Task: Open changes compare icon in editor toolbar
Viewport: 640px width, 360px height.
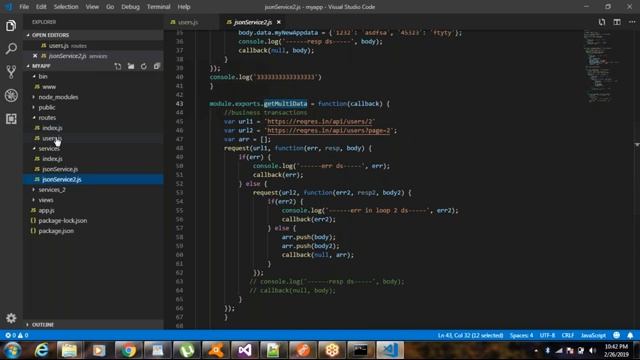Action: [602, 22]
